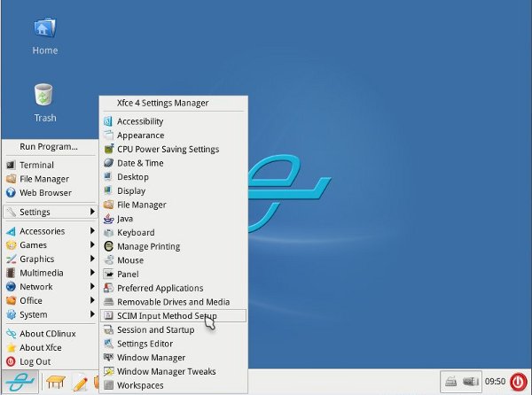This screenshot has width=532, height=395.
Task: Launch the pencil text editor on panel
Action: [x=81, y=383]
